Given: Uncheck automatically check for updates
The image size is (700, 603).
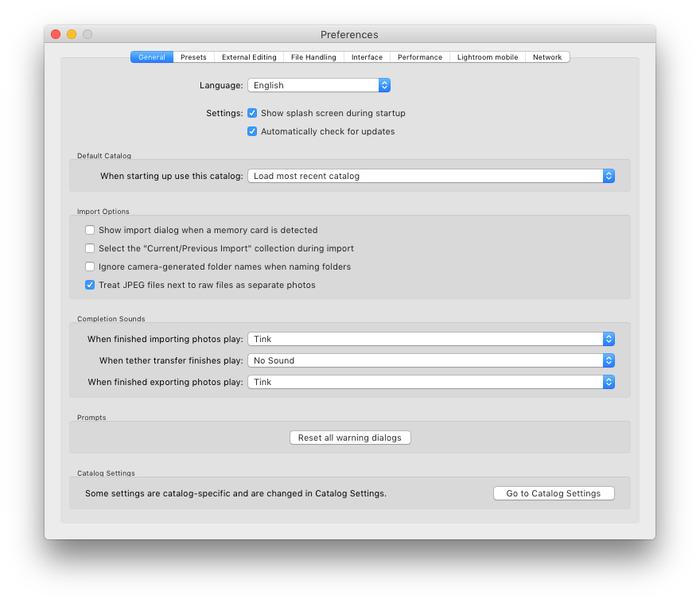Looking at the screenshot, I should 252,131.
